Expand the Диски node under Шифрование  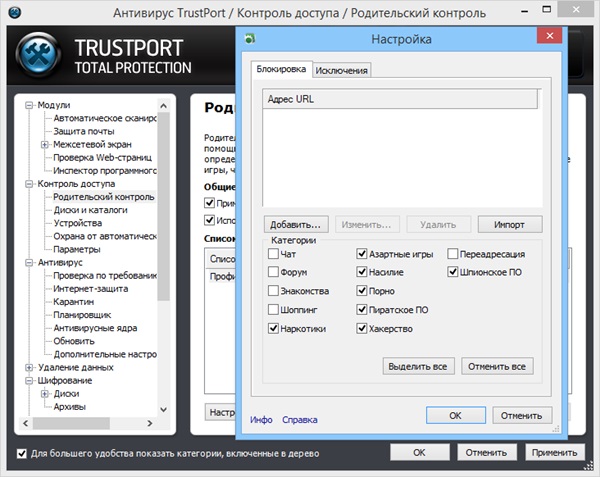coord(44,394)
